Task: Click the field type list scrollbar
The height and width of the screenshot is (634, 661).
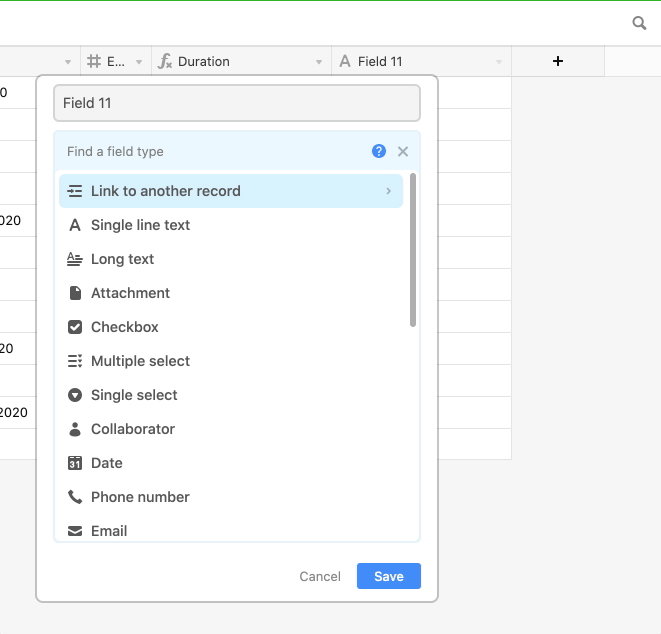Action: [x=413, y=250]
